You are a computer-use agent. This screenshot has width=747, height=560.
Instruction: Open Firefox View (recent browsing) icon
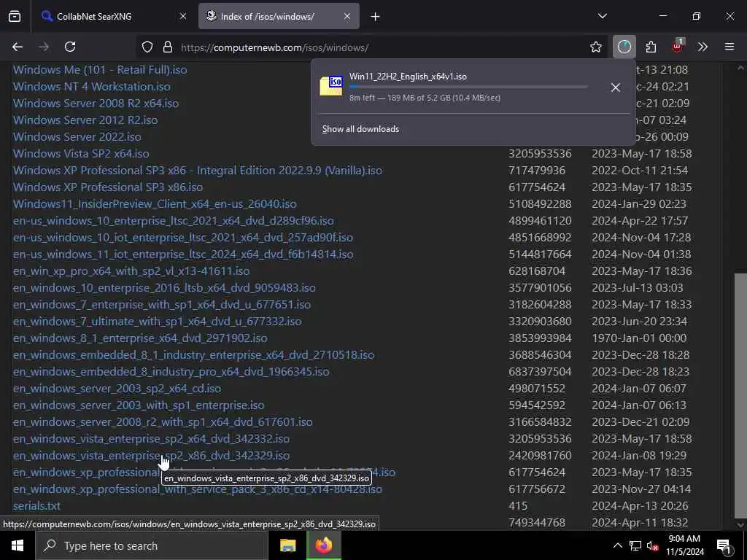pos(15,17)
